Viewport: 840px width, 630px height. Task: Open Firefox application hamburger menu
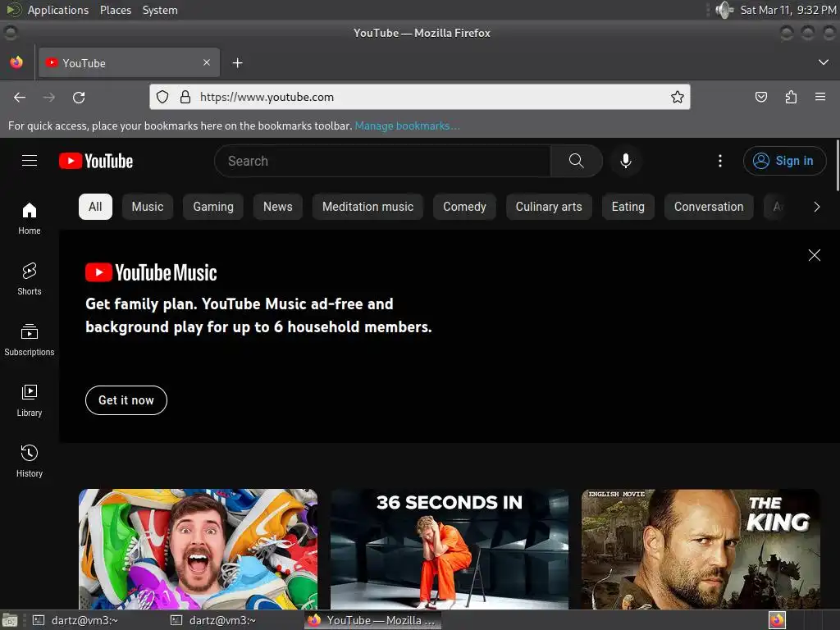coord(820,97)
